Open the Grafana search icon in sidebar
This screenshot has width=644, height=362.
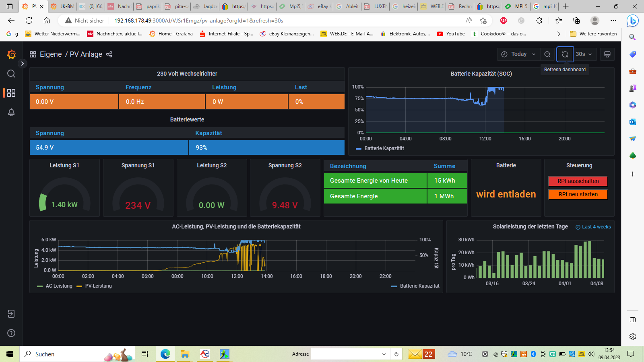pos(11,74)
